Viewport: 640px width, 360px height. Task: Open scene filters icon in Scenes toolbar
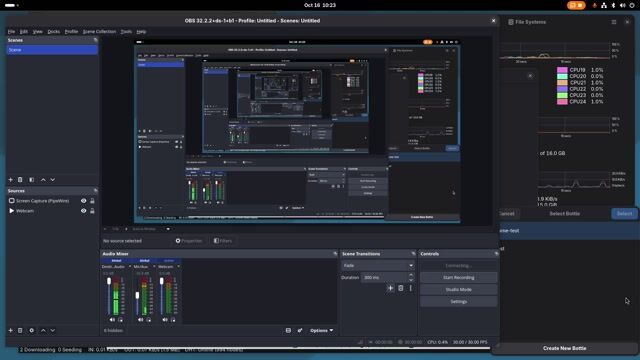click(31, 180)
